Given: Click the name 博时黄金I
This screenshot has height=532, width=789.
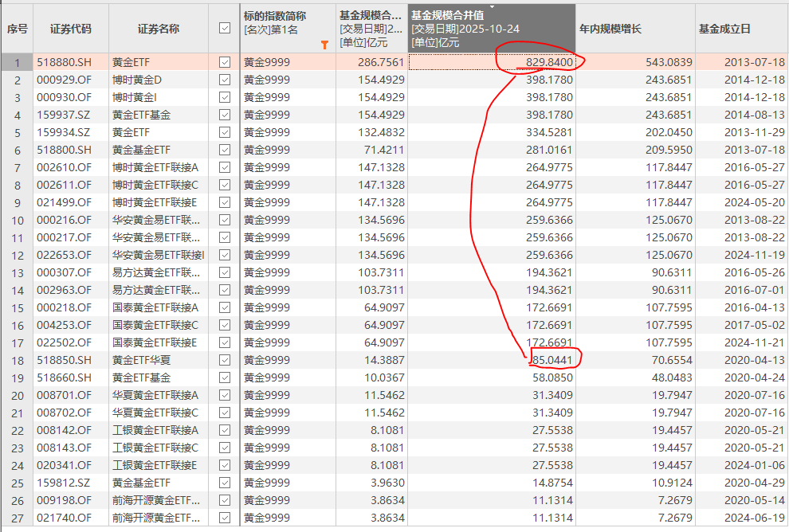Looking at the screenshot, I should point(135,97).
